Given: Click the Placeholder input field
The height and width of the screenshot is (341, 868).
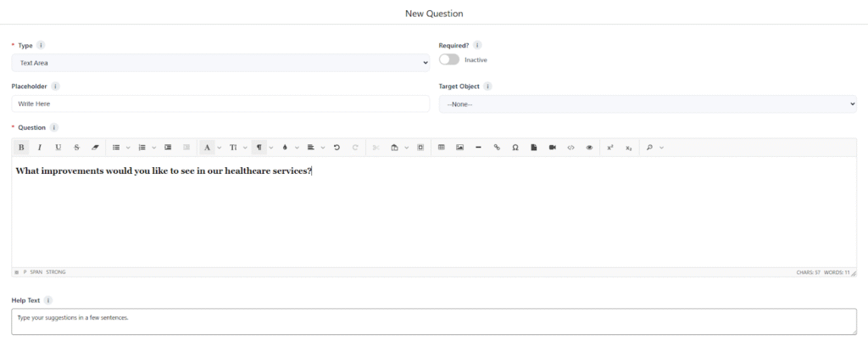Looking at the screenshot, I should [x=220, y=103].
